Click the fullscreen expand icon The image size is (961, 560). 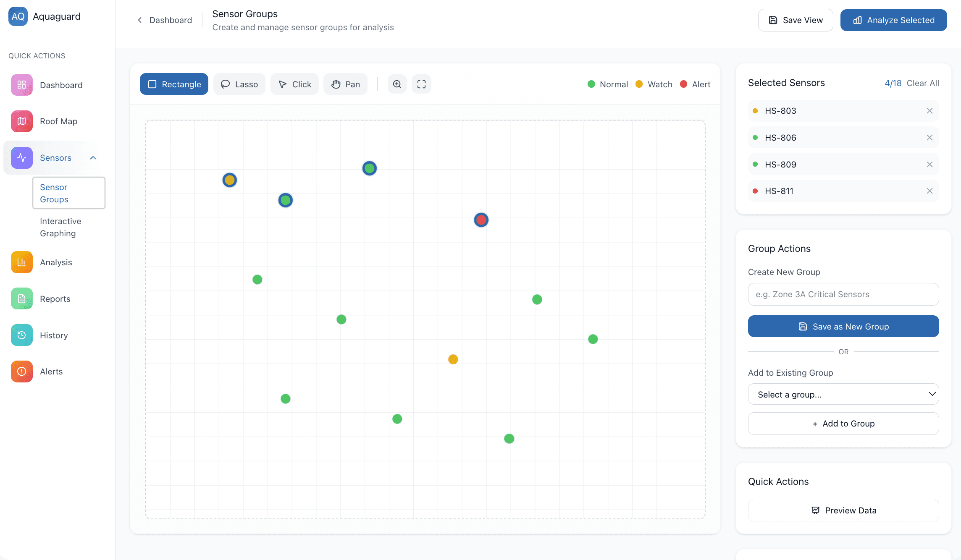click(421, 84)
